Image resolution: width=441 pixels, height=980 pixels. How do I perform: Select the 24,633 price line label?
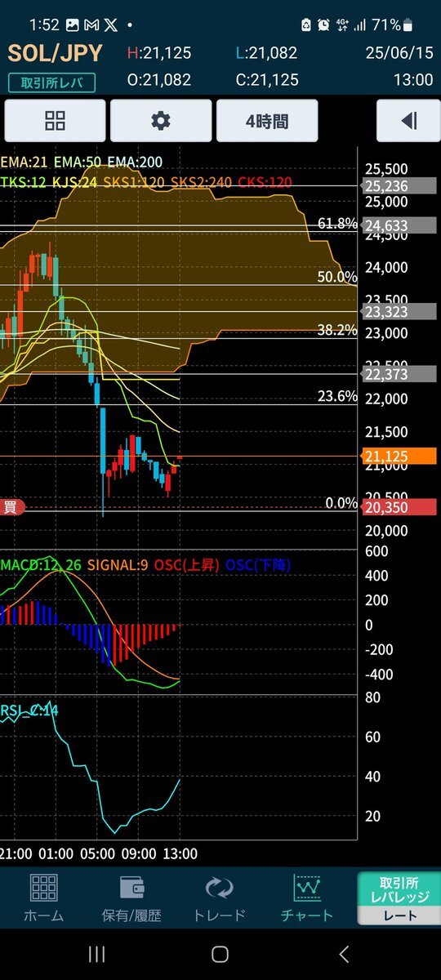coord(400,225)
